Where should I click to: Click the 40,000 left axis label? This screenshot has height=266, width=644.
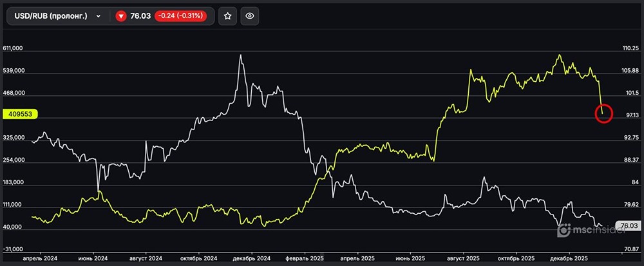click(12, 227)
